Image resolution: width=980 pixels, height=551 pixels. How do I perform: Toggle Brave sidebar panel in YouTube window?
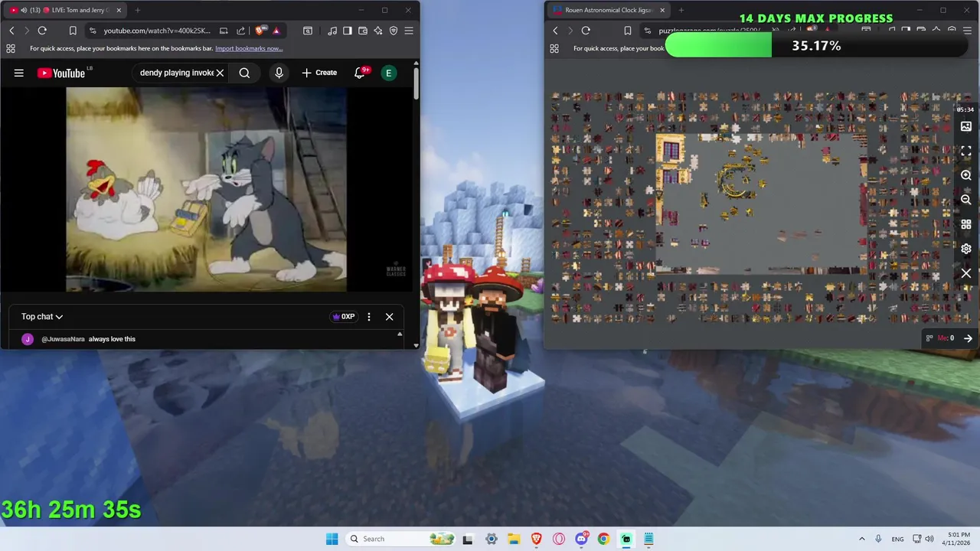coord(348,31)
